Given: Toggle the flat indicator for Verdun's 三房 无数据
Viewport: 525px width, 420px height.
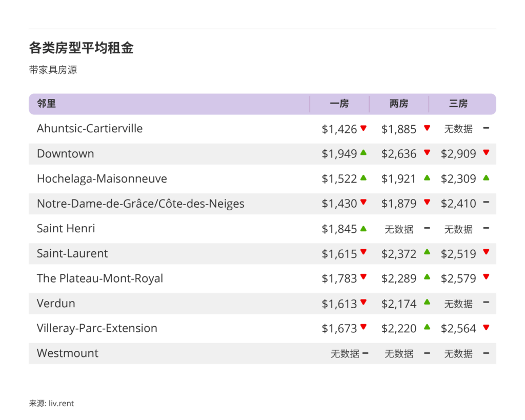Looking at the screenshot, I should pyautogui.click(x=486, y=304).
